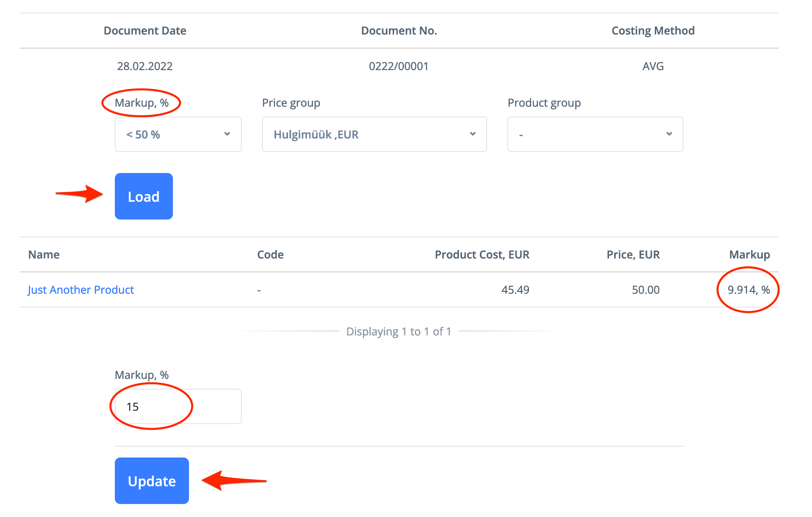Open the Just Another Product link
812x517 pixels.
tap(81, 290)
